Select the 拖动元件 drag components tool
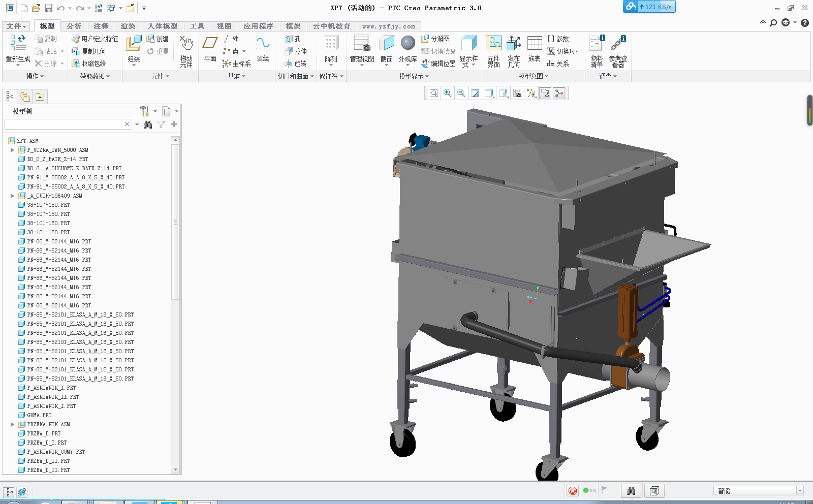Screen dimensions: 813x504 coord(186,51)
